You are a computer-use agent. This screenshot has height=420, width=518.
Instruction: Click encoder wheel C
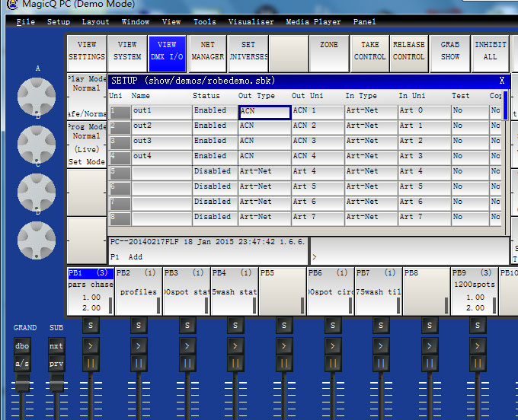point(37,192)
